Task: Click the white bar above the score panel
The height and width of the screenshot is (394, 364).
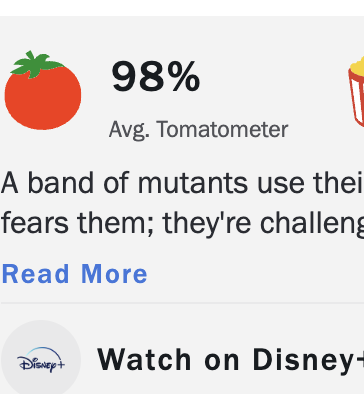Action: click(182, 8)
